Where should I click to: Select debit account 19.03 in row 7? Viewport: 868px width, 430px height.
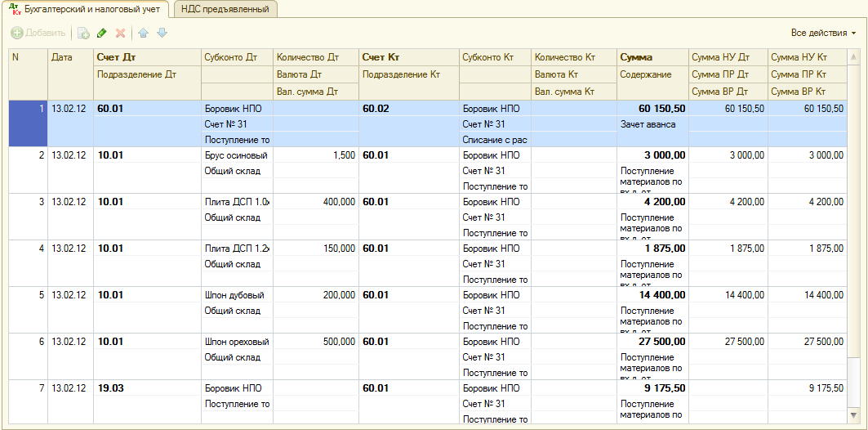pyautogui.click(x=147, y=388)
